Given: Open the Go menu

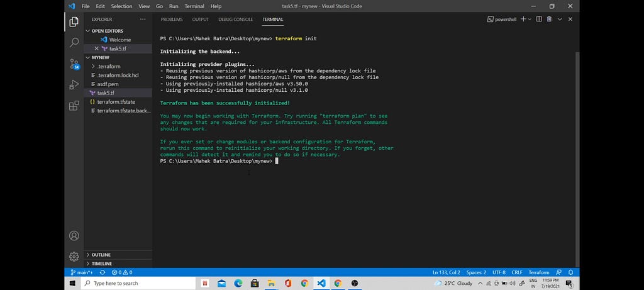Looking at the screenshot, I should [x=159, y=6].
